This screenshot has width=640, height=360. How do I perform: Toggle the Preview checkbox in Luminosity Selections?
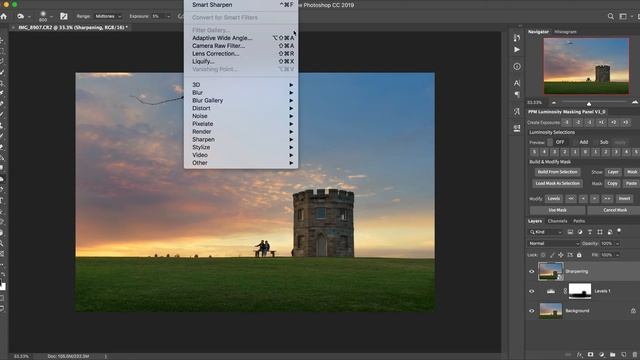coord(550,142)
